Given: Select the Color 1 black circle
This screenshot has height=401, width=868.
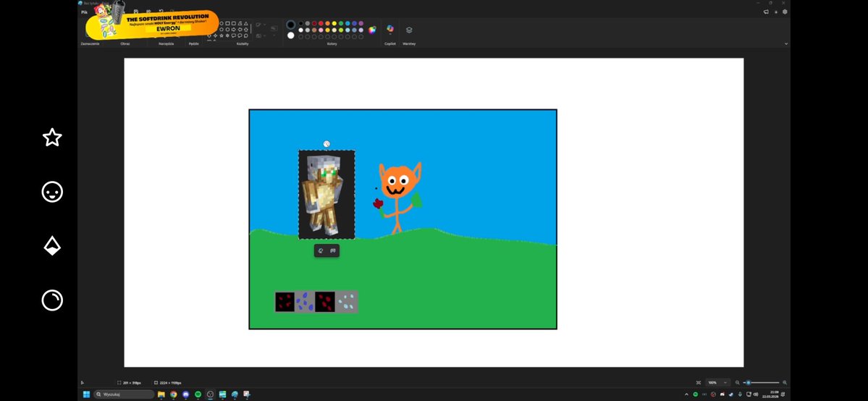Looking at the screenshot, I should pyautogui.click(x=290, y=25).
